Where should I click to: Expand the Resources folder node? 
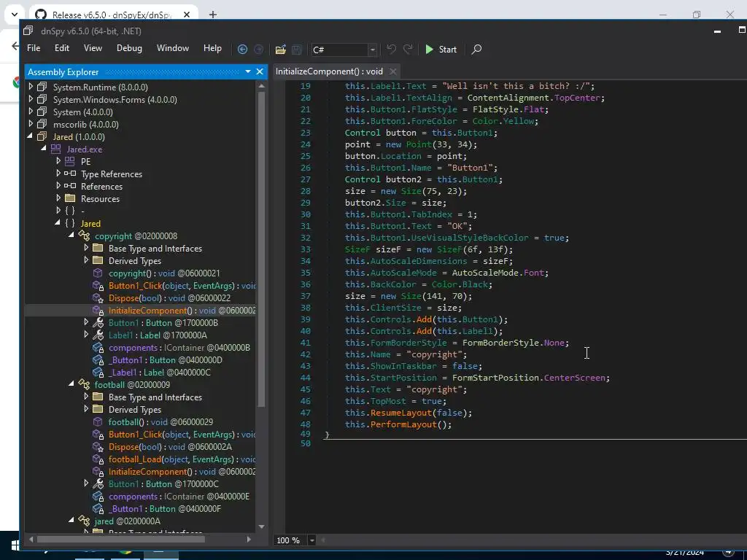click(58, 198)
